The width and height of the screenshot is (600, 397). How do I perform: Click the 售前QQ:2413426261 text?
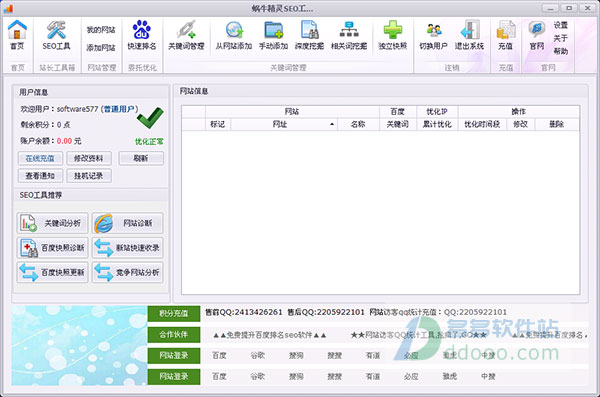coord(244,312)
